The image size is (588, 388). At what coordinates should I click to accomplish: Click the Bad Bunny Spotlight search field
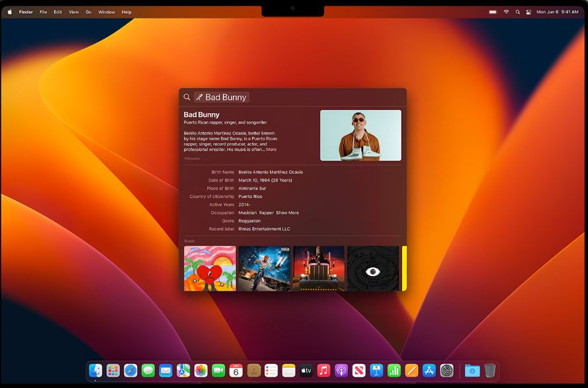click(292, 97)
